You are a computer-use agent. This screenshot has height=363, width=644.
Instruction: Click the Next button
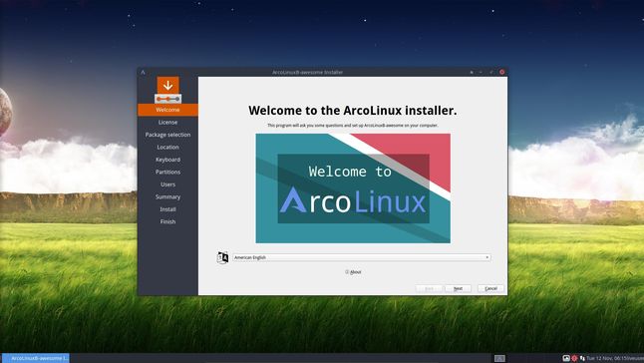(458, 288)
